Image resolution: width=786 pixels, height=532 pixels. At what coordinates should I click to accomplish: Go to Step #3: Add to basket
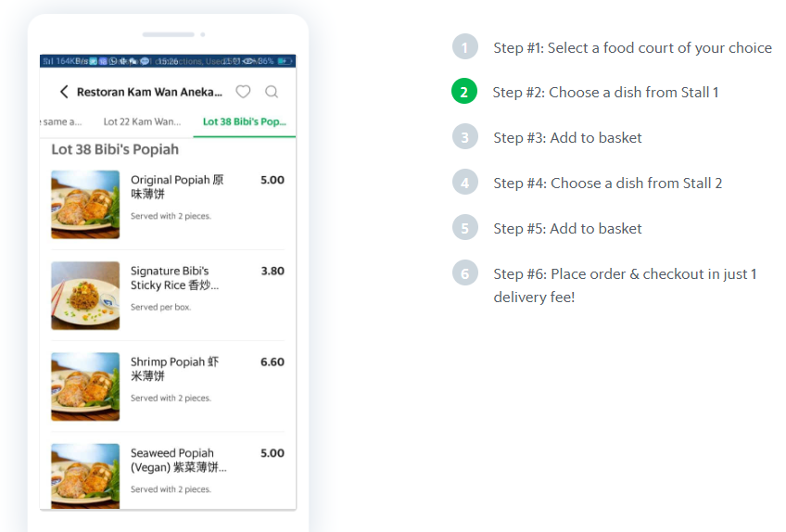[567, 137]
